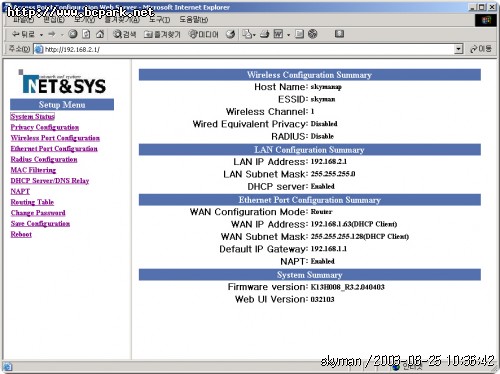Click the Discuss toolbar icon

click(x=299, y=34)
